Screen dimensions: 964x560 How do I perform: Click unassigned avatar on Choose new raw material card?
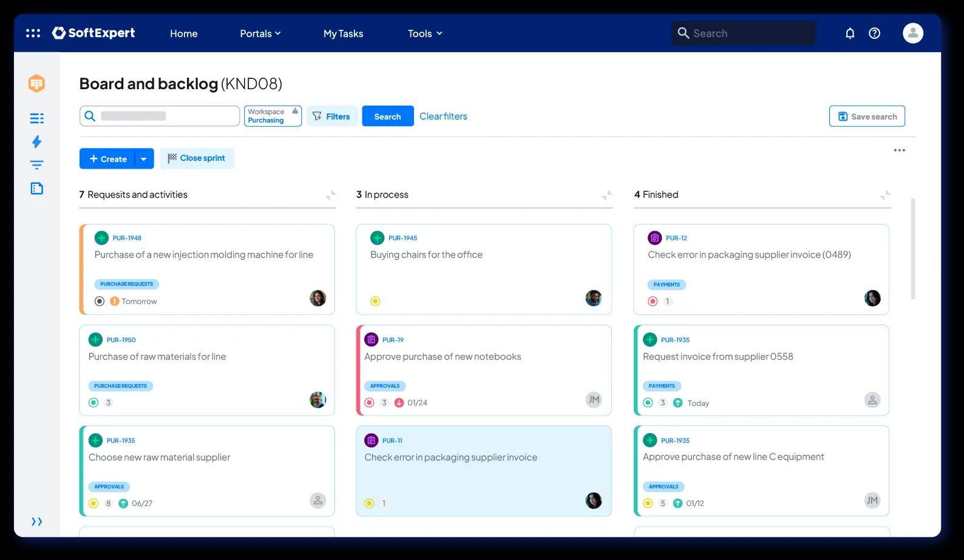pyautogui.click(x=318, y=500)
